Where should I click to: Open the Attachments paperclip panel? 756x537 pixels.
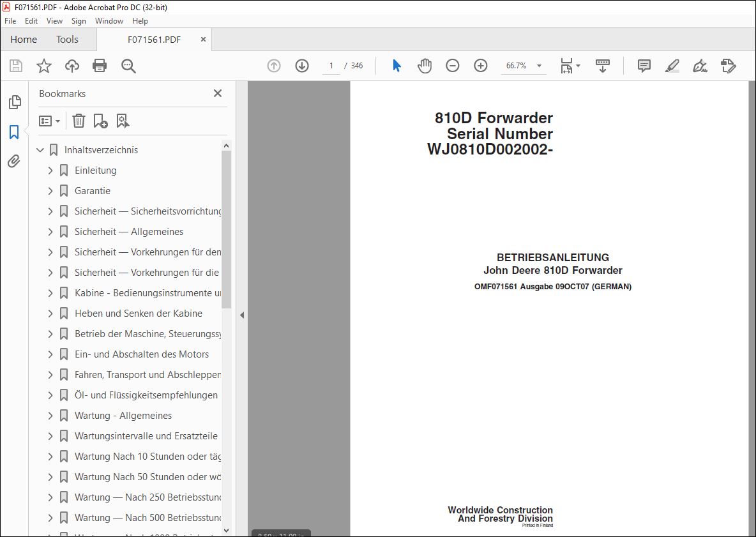point(15,161)
